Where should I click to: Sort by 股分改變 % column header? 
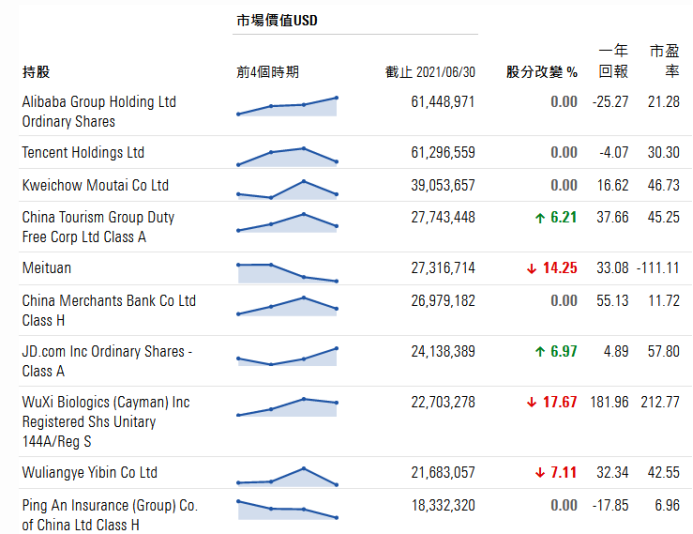click(541, 73)
